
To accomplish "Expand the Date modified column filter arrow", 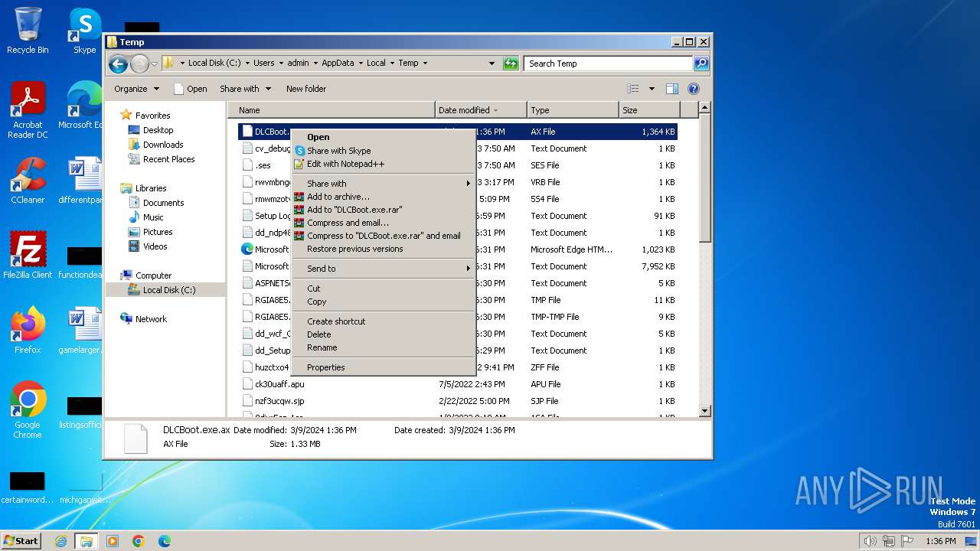I will tap(495, 110).
